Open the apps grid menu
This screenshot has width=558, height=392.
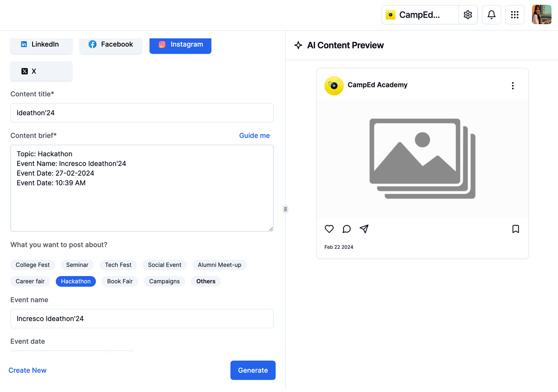click(514, 15)
